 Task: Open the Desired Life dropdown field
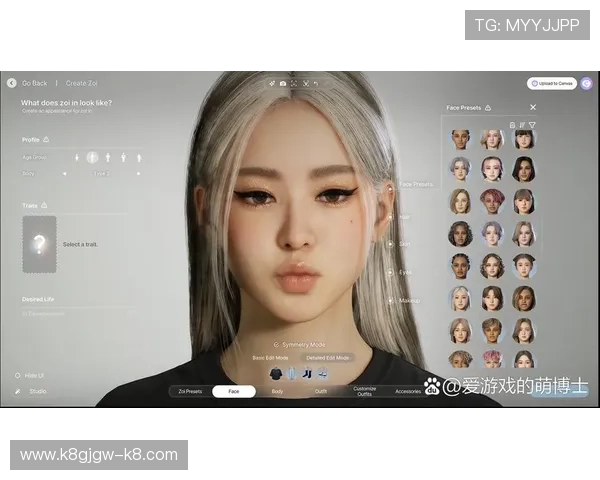point(80,314)
